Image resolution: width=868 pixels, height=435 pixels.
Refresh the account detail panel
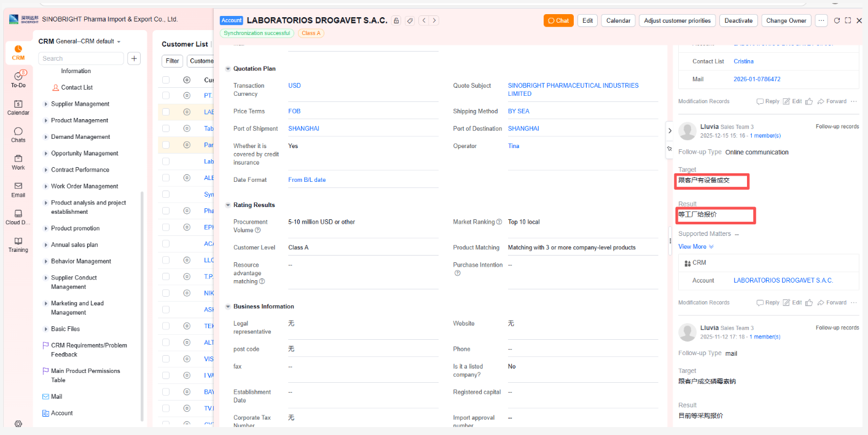coord(837,20)
